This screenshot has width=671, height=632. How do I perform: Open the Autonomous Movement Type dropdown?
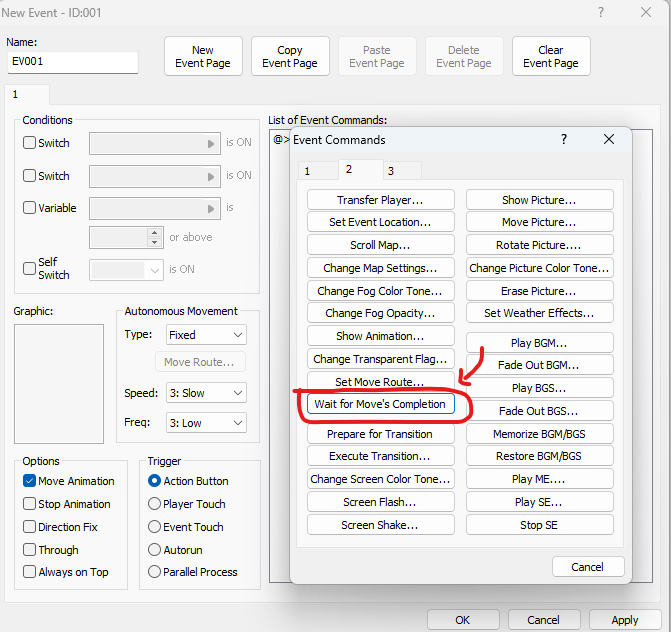point(206,335)
